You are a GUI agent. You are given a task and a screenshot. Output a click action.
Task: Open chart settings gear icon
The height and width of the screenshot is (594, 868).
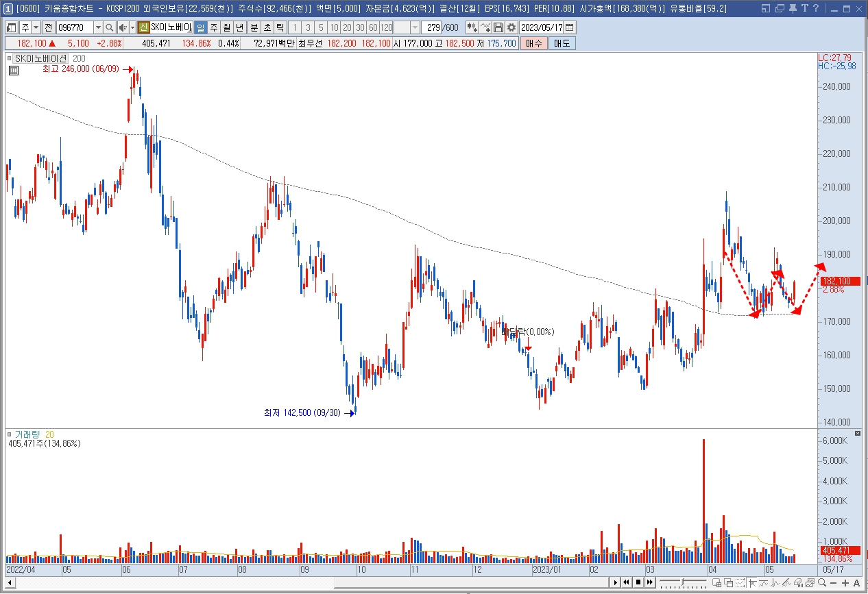tap(511, 27)
